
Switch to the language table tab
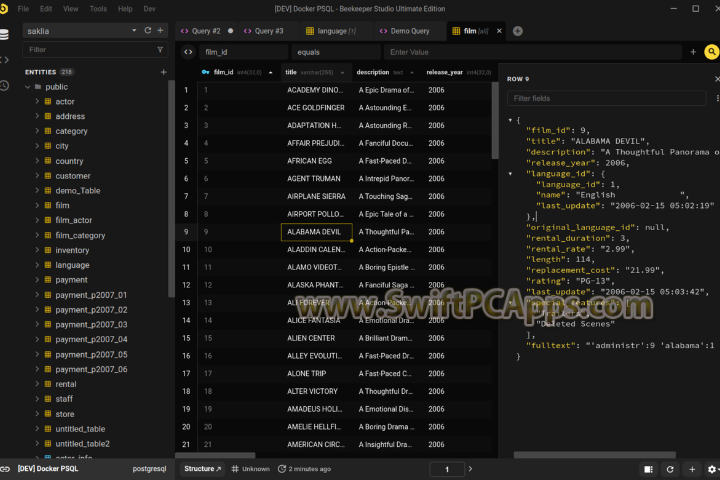pyautogui.click(x=336, y=31)
